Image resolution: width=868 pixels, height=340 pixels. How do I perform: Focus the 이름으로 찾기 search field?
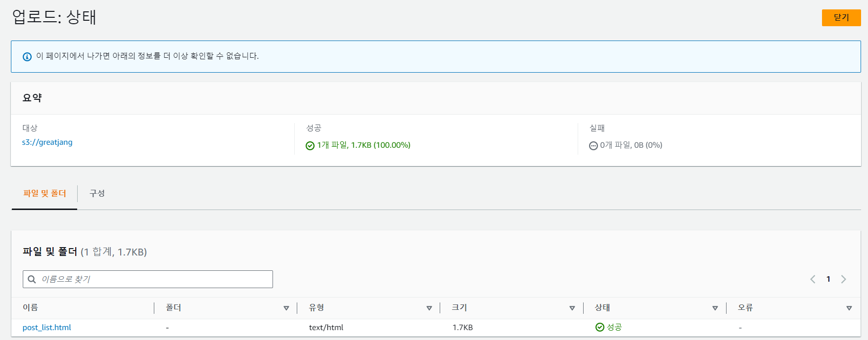click(148, 279)
